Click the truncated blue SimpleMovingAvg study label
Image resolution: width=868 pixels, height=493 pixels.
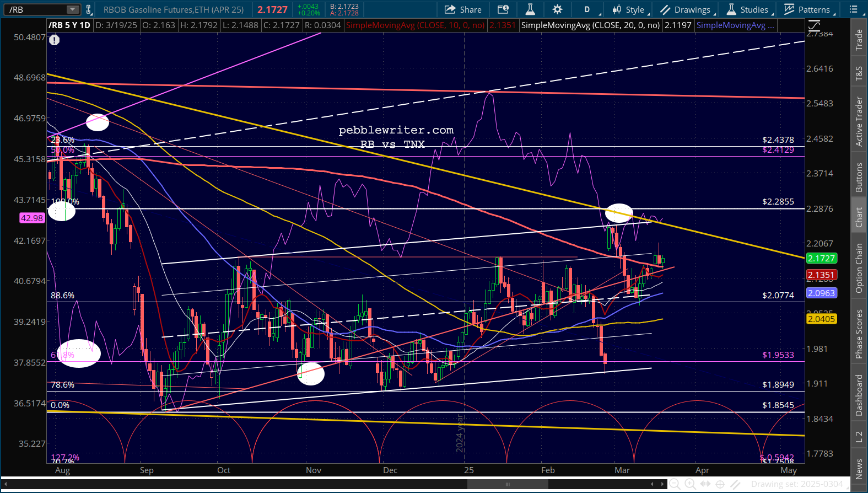point(735,25)
